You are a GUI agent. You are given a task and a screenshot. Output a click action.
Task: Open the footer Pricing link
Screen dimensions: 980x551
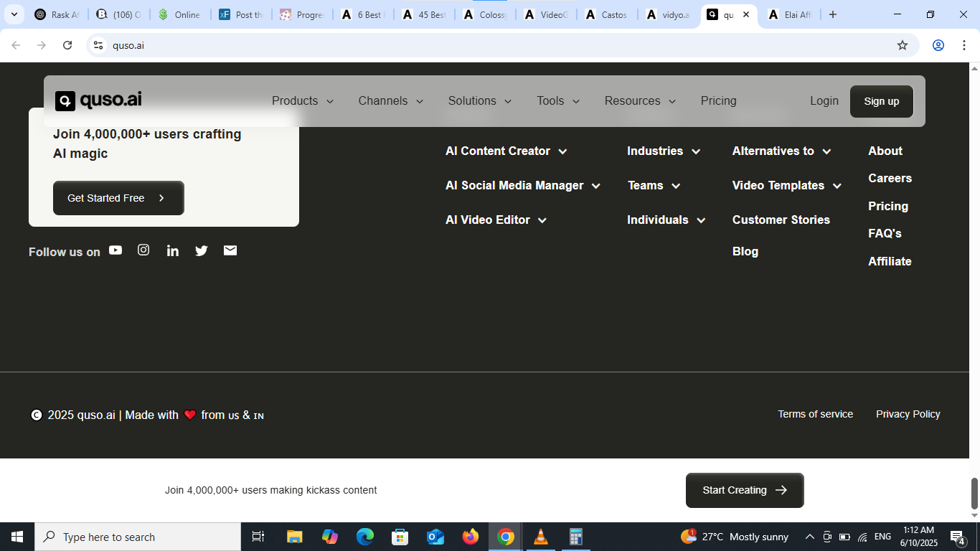[888, 206]
